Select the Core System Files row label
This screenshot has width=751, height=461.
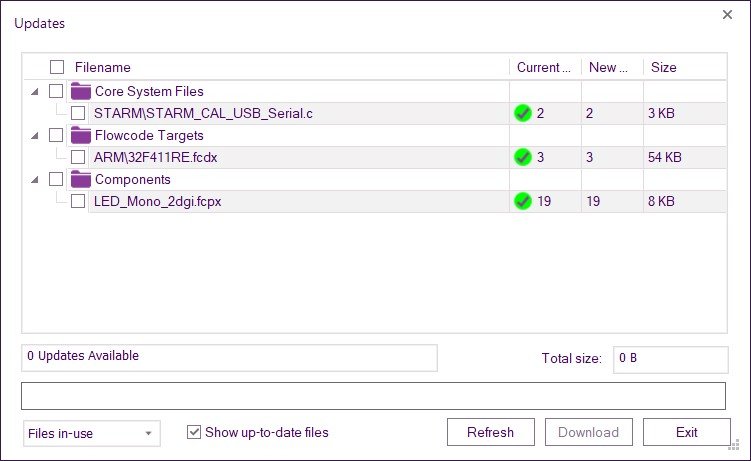click(x=149, y=91)
